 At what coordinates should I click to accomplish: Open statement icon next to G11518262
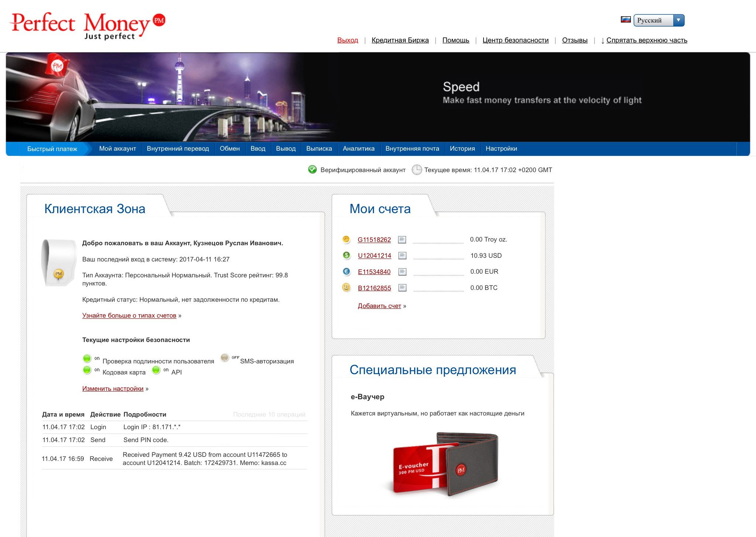(x=402, y=240)
